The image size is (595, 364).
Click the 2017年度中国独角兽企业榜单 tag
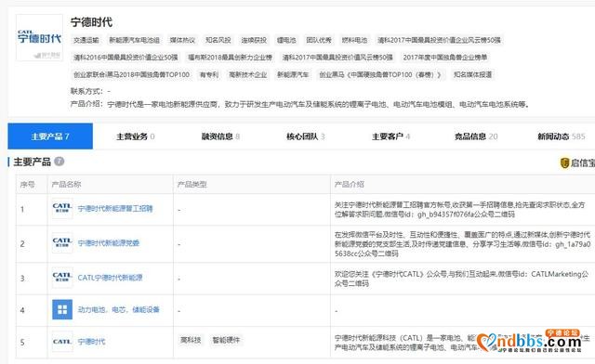click(444, 58)
